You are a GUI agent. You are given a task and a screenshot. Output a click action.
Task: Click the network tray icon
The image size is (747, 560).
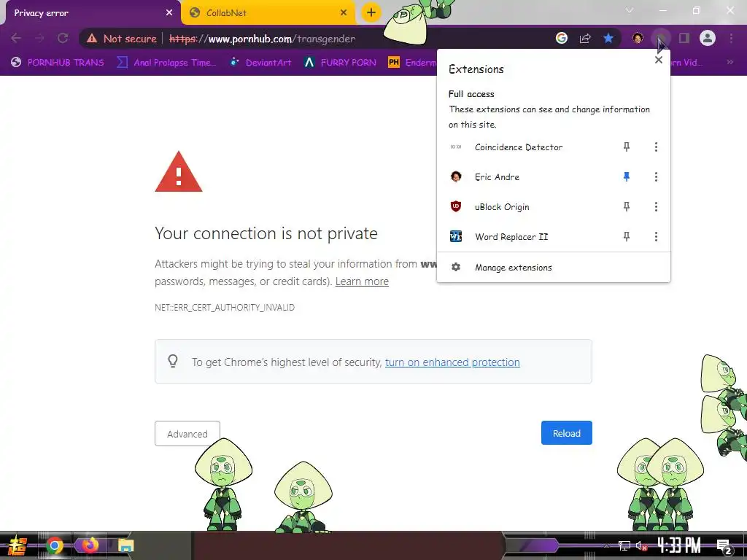[624, 545]
